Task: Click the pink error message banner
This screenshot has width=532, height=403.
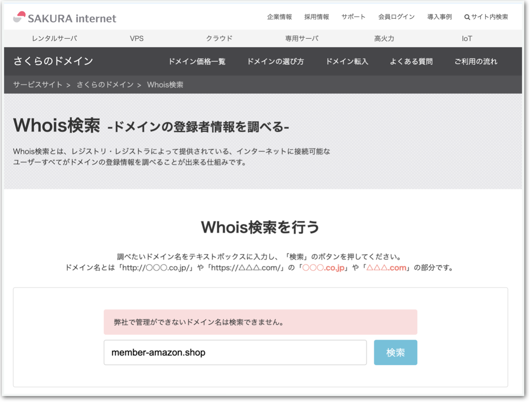Action: (260, 322)
